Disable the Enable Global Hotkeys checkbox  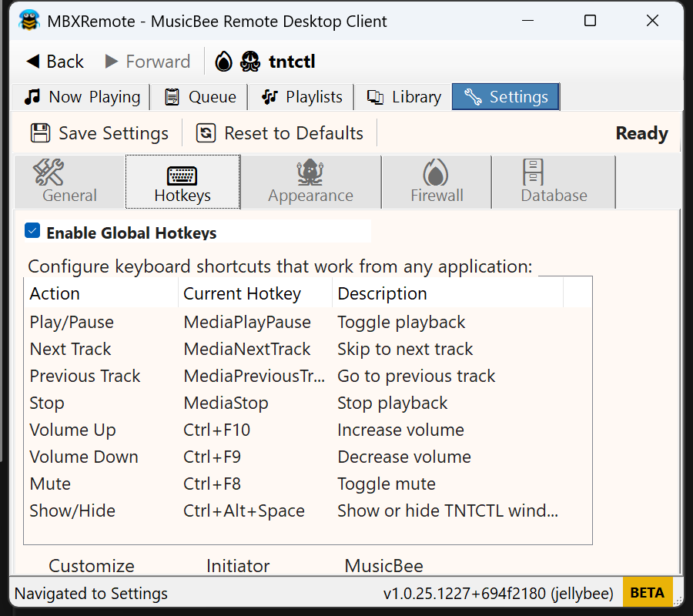[x=32, y=230]
